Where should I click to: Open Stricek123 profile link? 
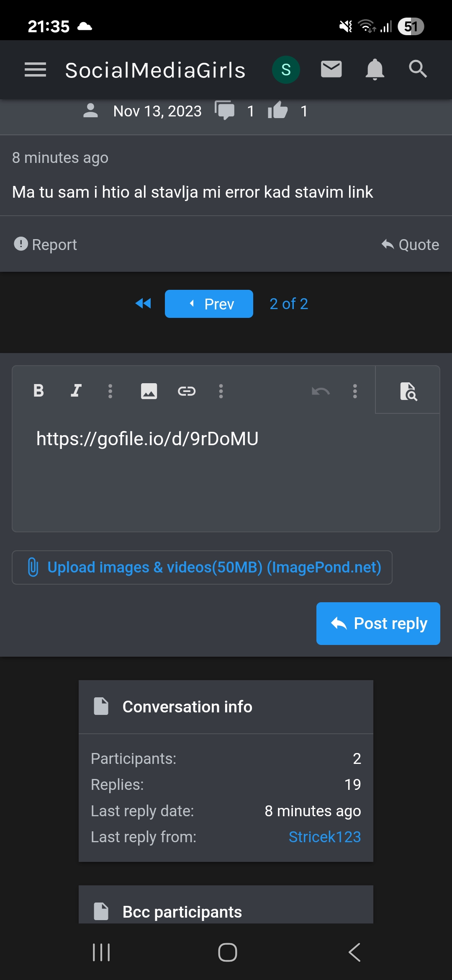[x=325, y=837]
